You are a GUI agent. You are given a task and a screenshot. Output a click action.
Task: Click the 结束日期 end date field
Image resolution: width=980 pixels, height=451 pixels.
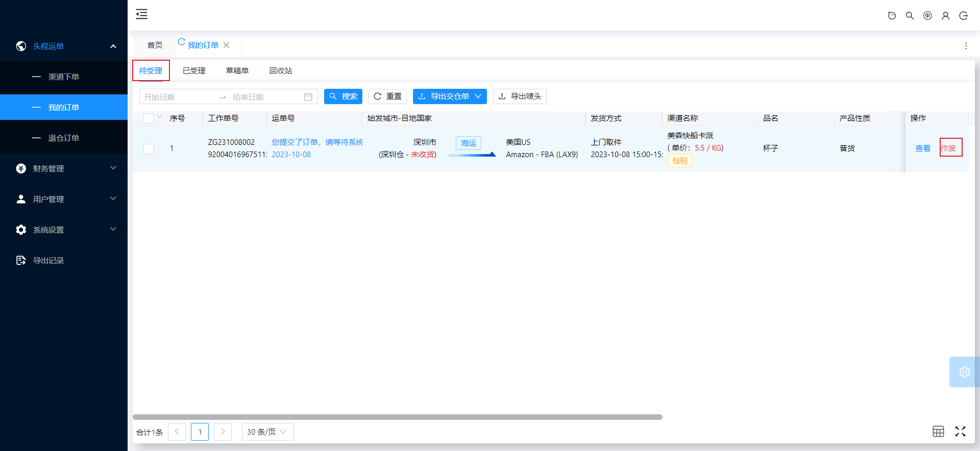[x=265, y=97]
